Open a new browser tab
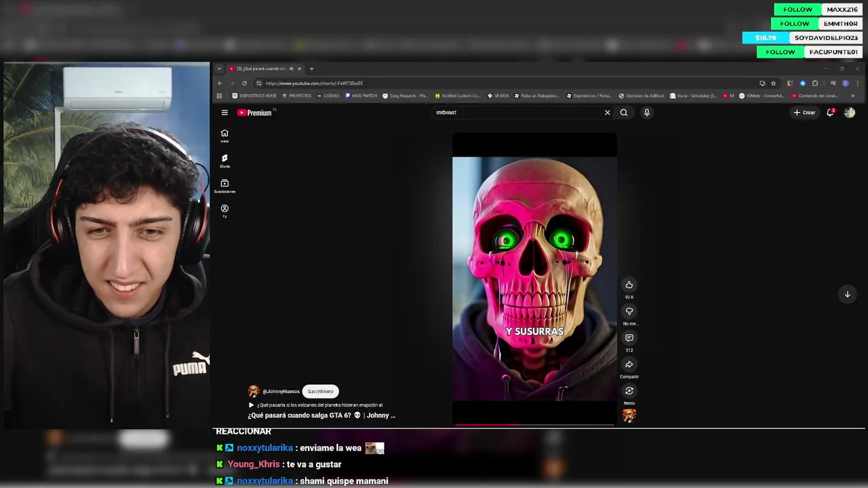Image resolution: width=868 pixels, height=488 pixels. click(x=312, y=68)
